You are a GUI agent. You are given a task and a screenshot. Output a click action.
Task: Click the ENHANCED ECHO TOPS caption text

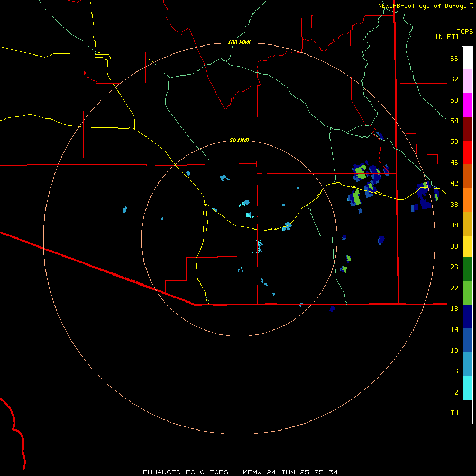(x=186, y=472)
